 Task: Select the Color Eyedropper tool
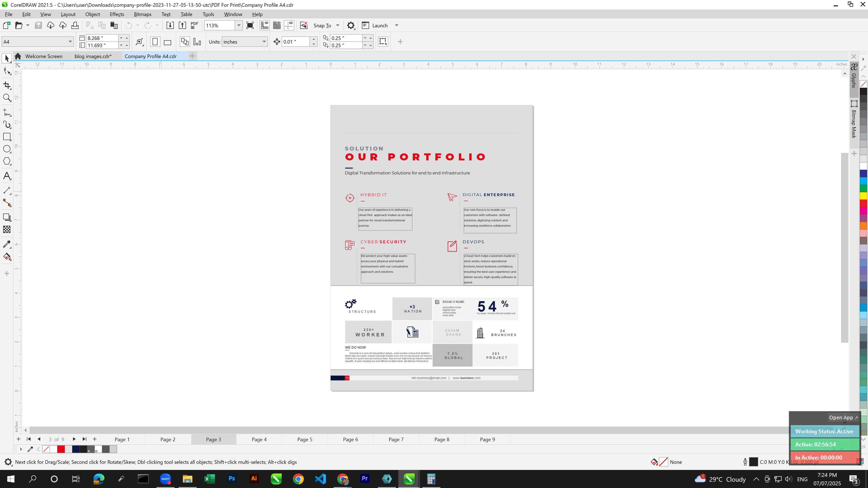[x=7, y=244]
